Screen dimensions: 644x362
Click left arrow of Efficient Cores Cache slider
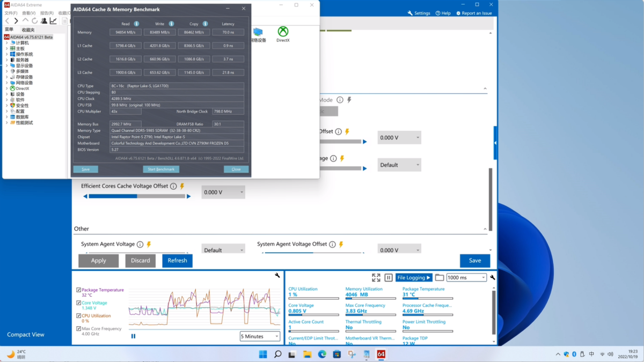tap(85, 196)
